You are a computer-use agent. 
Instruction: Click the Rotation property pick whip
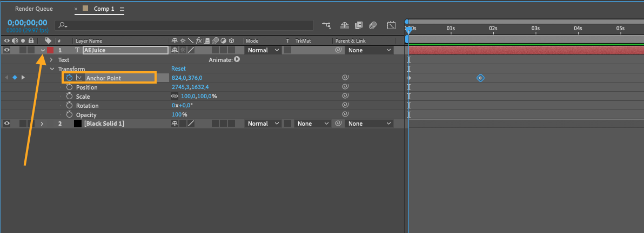pos(346,105)
